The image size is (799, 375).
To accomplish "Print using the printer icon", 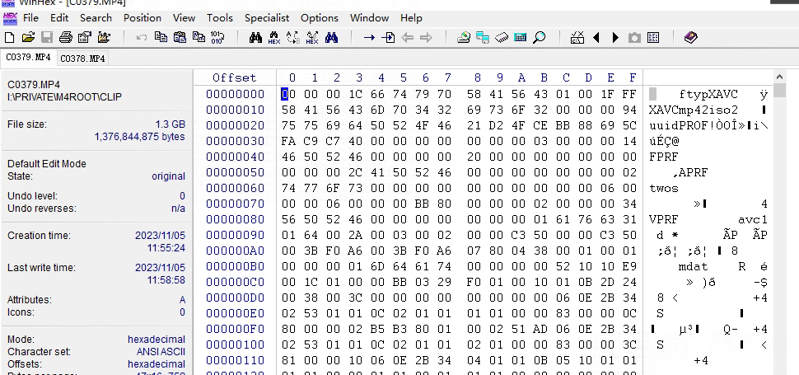I will (65, 37).
